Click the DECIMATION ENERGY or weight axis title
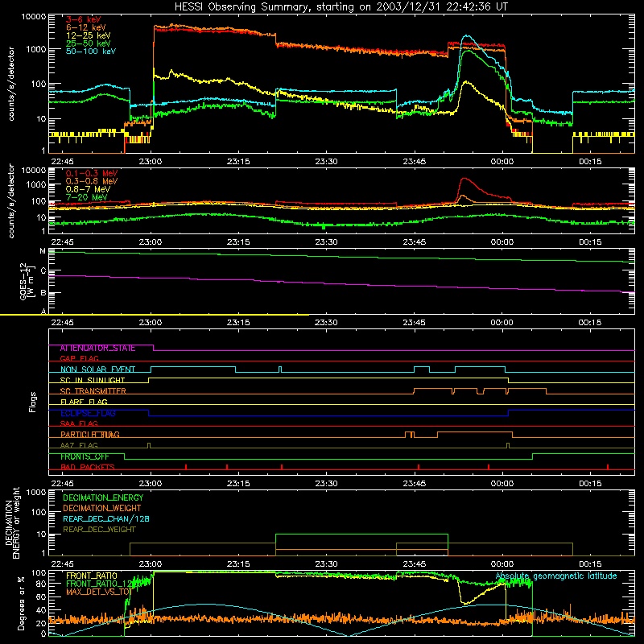644x644 pixels. coord(12,522)
